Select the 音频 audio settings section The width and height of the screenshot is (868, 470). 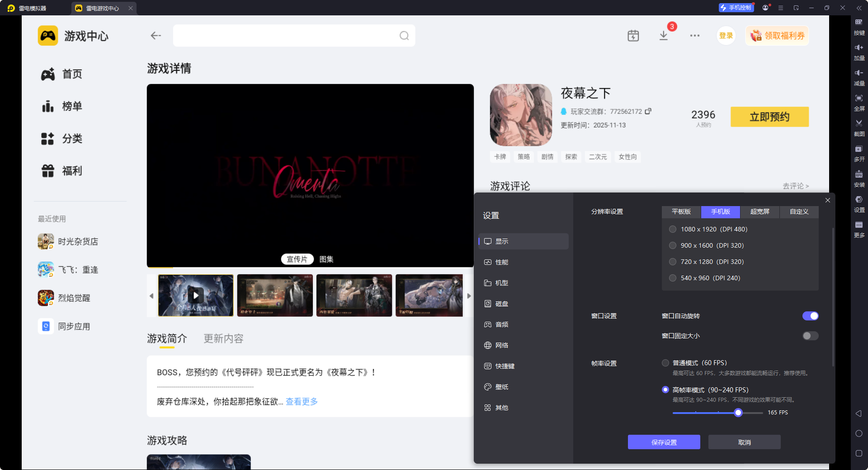tap(501, 324)
